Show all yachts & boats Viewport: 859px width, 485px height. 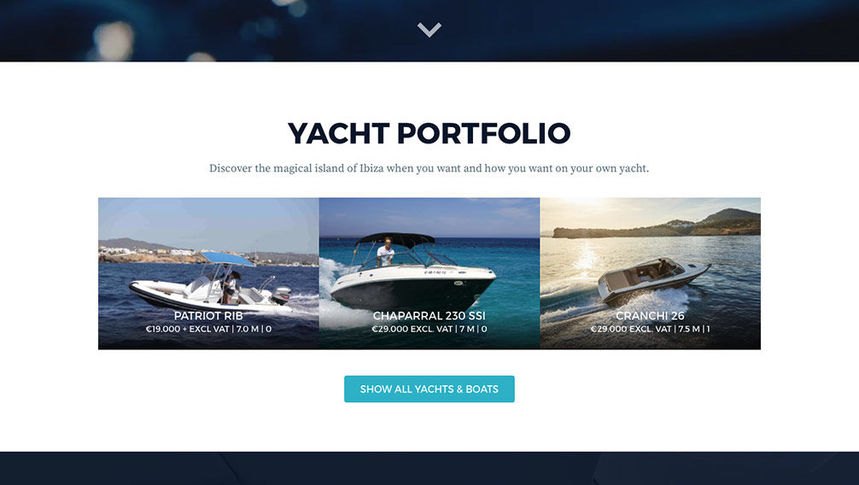[x=429, y=389]
